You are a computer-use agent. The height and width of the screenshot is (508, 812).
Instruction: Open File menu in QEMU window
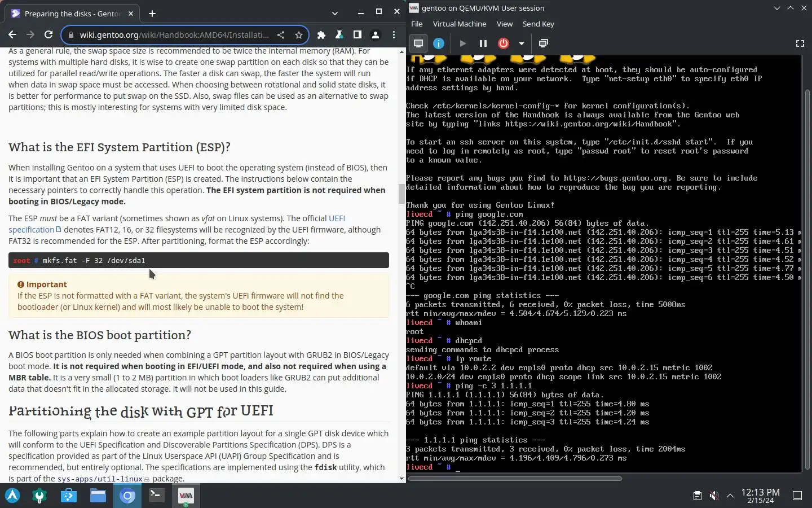coord(417,24)
